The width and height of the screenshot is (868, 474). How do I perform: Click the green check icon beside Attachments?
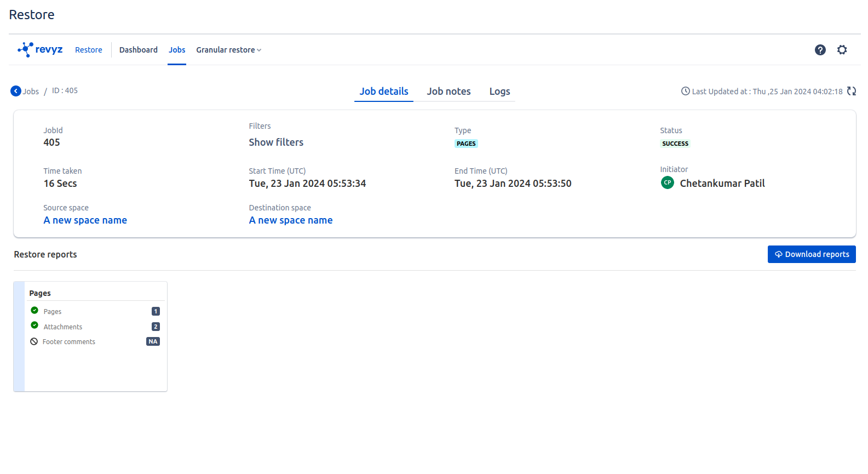pyautogui.click(x=35, y=325)
